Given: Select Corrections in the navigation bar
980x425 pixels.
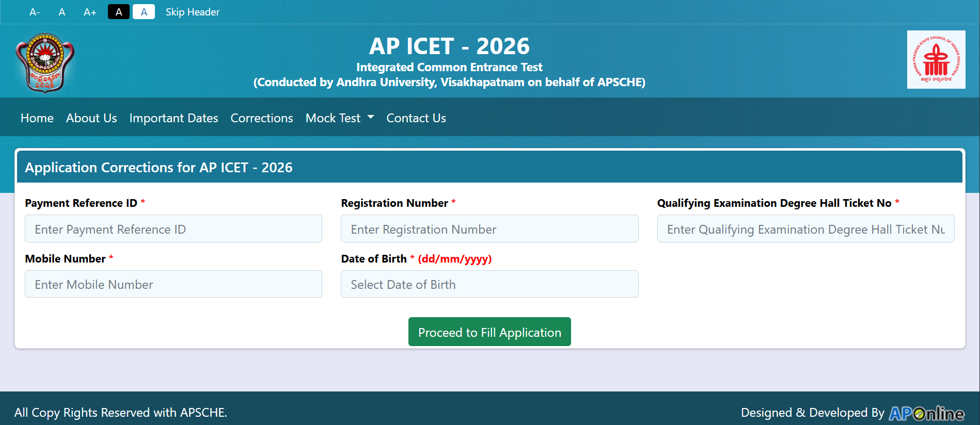Looking at the screenshot, I should pyautogui.click(x=262, y=118).
